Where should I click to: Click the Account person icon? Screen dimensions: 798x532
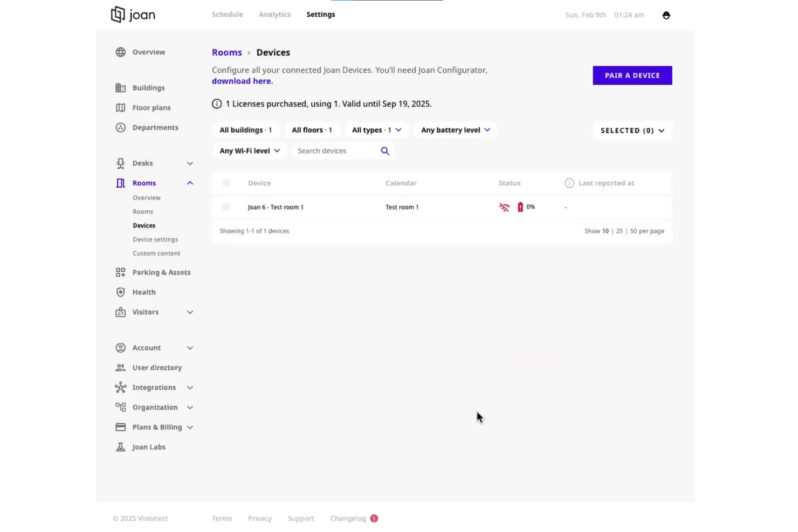coord(120,348)
